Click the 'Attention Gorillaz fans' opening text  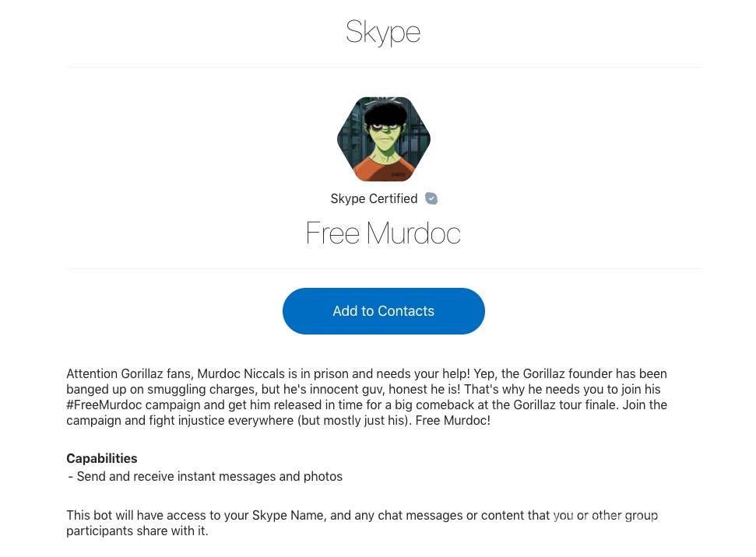click(129, 373)
